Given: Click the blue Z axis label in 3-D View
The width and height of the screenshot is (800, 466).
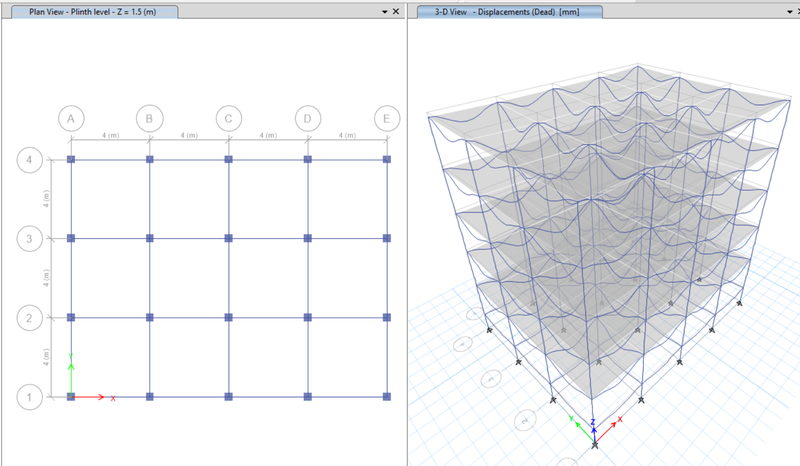Looking at the screenshot, I should point(593,422).
